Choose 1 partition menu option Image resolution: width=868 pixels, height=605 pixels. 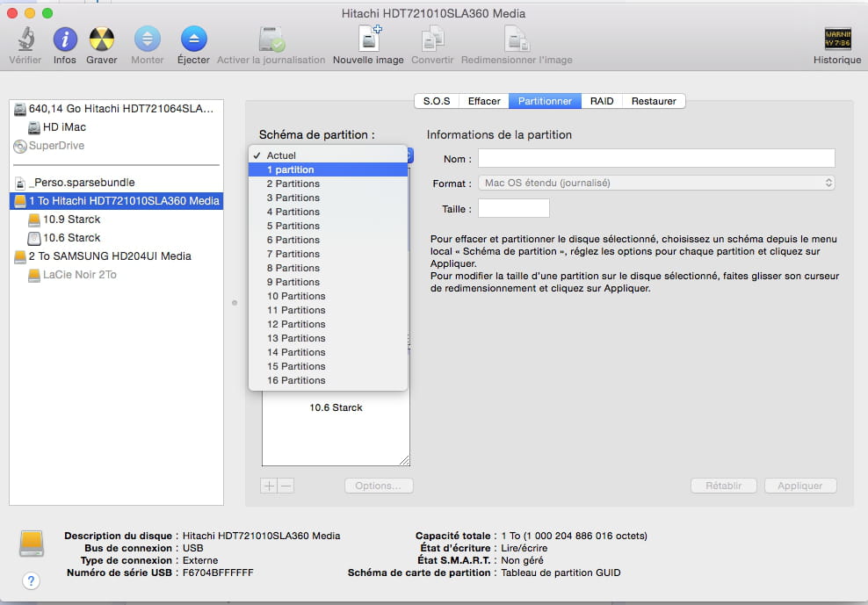[291, 169]
